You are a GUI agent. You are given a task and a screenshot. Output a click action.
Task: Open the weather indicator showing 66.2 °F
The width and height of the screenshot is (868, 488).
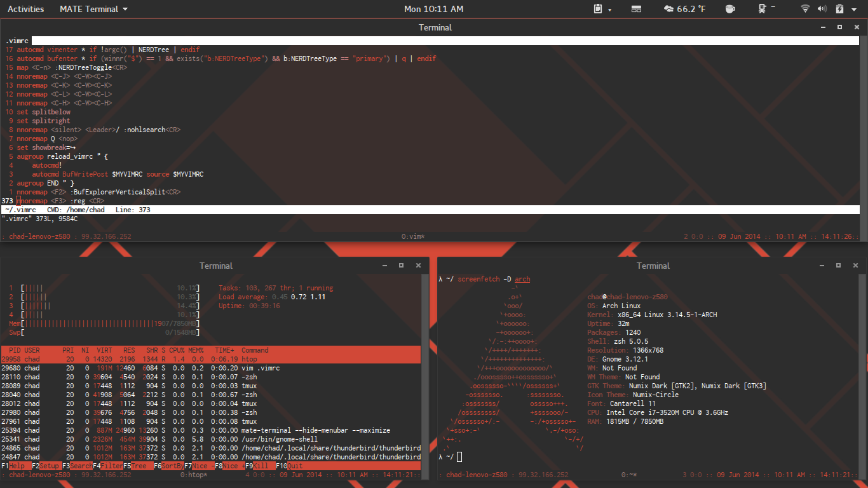684,9
